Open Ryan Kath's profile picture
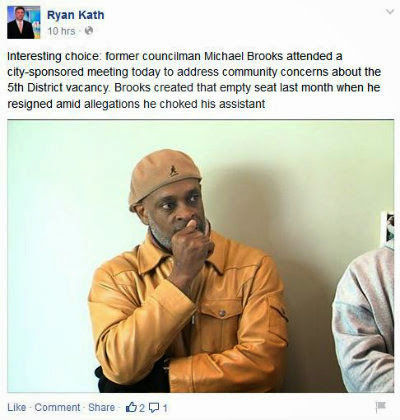The height and width of the screenshot is (420, 400). pyautogui.click(x=24, y=22)
